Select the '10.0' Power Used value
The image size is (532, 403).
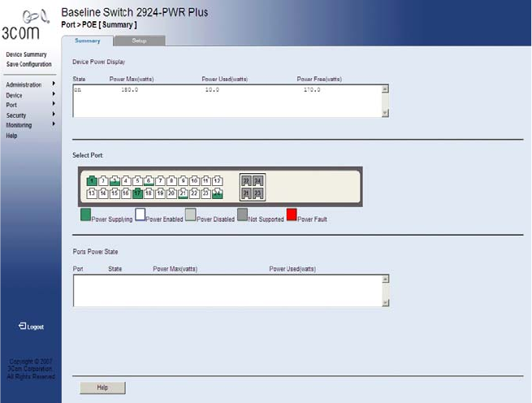tap(212, 90)
